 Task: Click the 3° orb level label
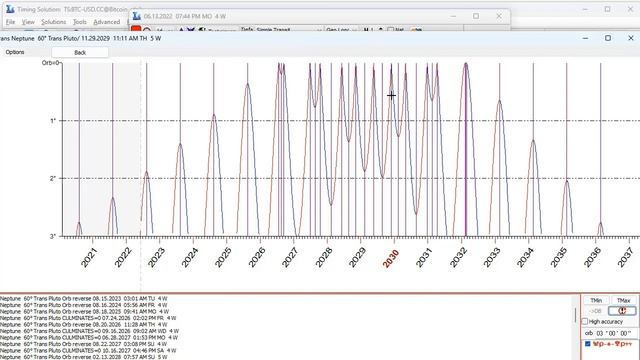pyautogui.click(x=53, y=236)
